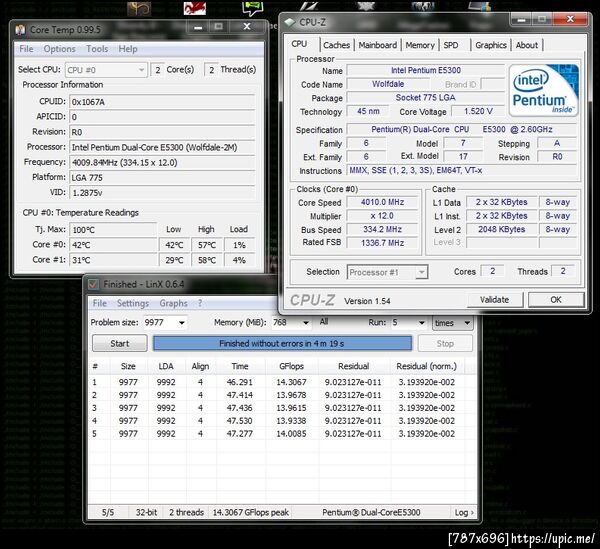Select the CPU tab in CPU-Z

click(x=299, y=44)
